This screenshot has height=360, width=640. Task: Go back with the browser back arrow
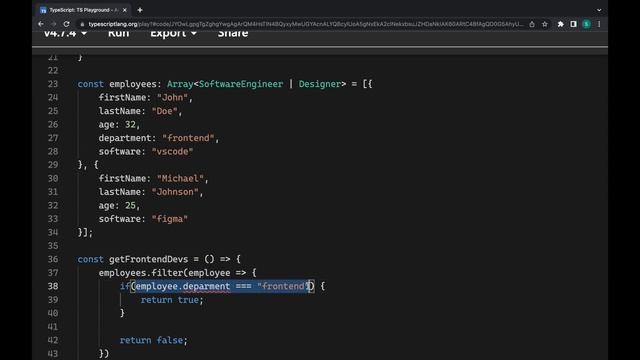click(x=40, y=24)
